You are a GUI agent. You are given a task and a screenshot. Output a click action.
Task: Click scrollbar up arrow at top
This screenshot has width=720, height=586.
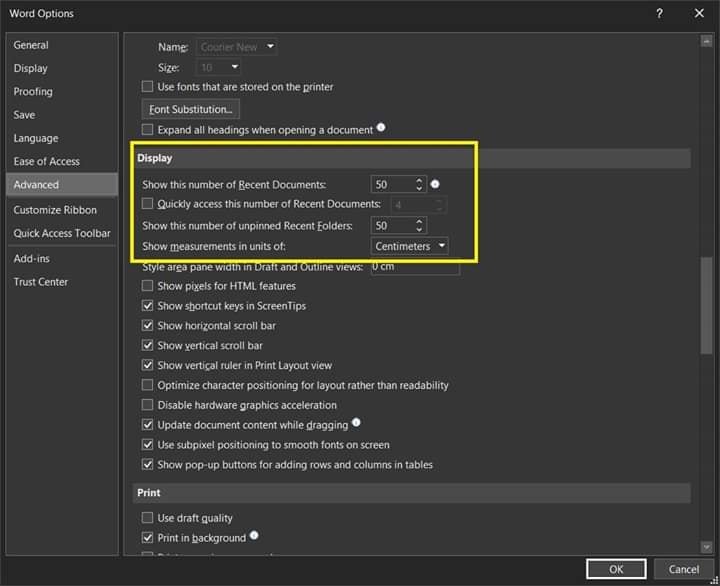(706, 42)
